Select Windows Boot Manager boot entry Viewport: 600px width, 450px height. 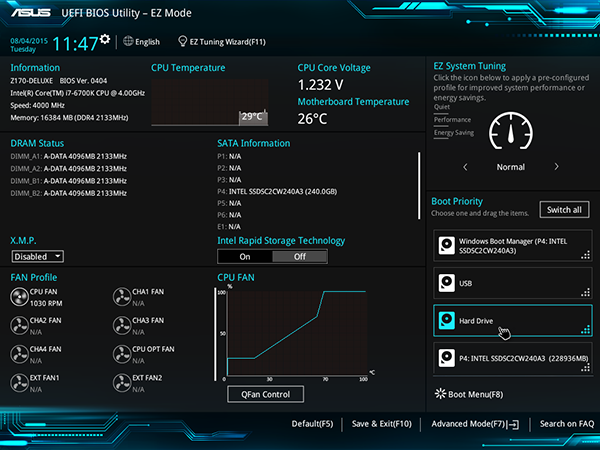point(513,246)
